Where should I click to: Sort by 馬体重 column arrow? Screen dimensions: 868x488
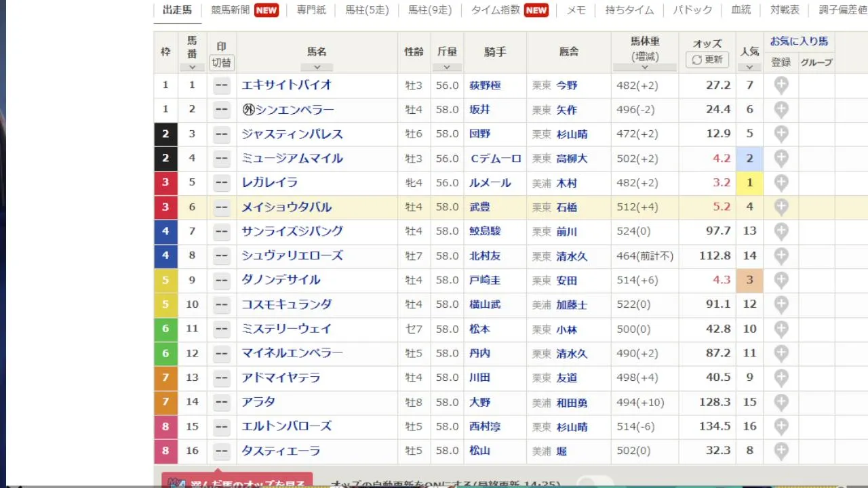(x=645, y=67)
